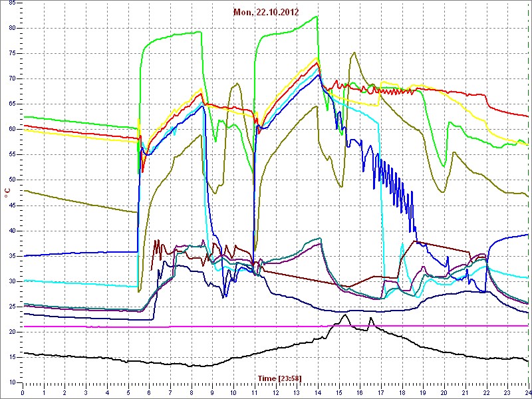Click hour 2 label on time axis
Viewport: 532px width, 399px height.
click(65, 392)
